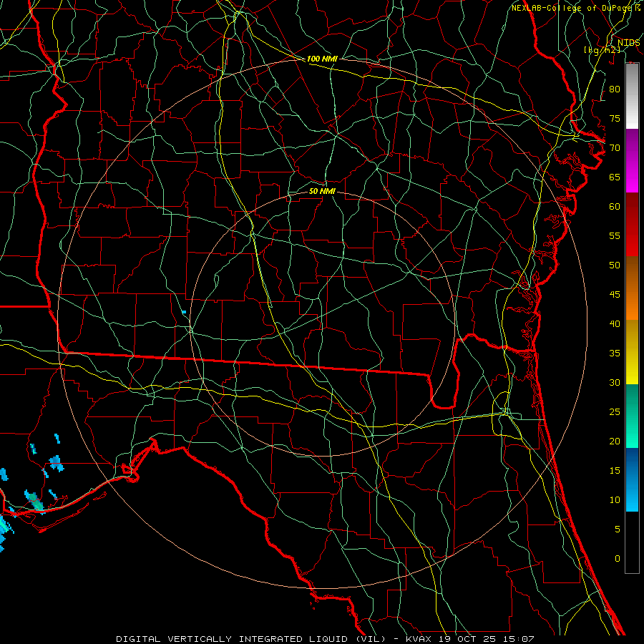Viewport: 644px width, 644px height.
Task: Click the scale value label '65'
Action: (x=615, y=177)
